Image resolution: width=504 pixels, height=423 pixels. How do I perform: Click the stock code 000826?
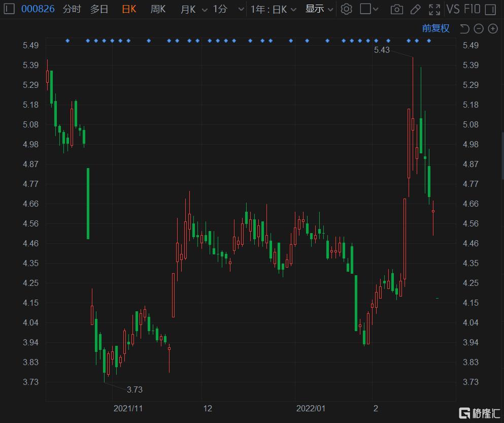[x=38, y=9]
